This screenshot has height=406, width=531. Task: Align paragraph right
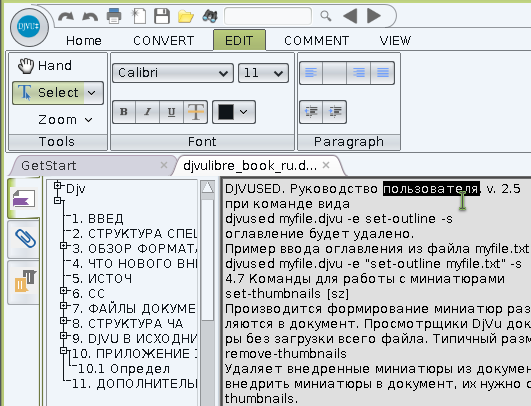[x=359, y=73]
